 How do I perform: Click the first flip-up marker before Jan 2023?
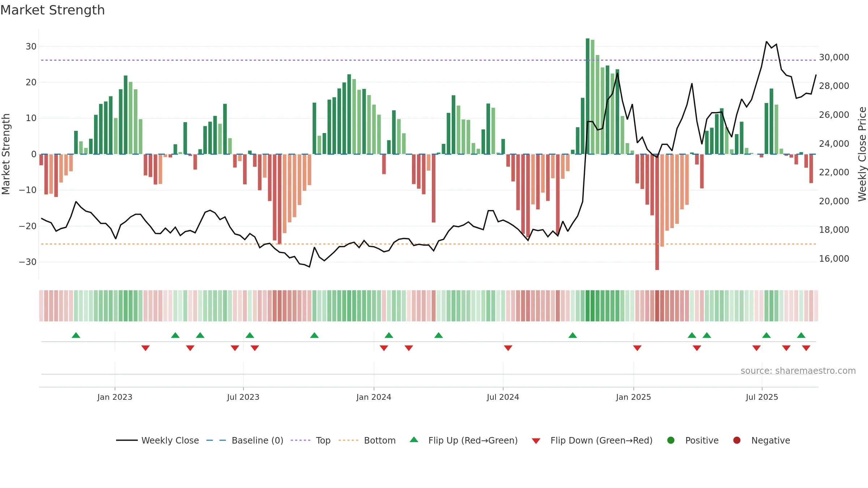pyautogui.click(x=76, y=335)
